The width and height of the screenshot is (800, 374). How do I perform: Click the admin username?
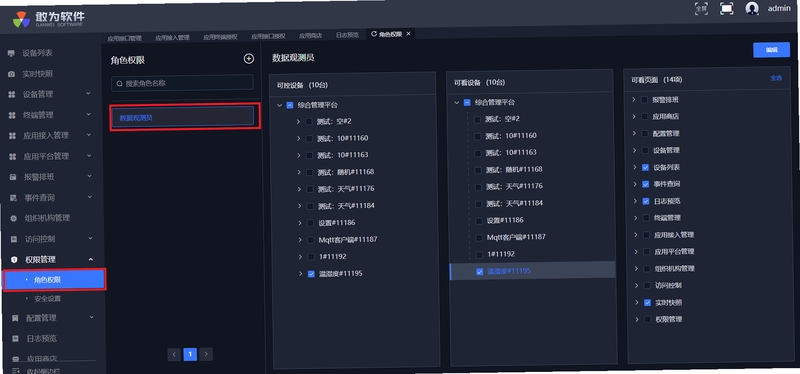tap(779, 9)
